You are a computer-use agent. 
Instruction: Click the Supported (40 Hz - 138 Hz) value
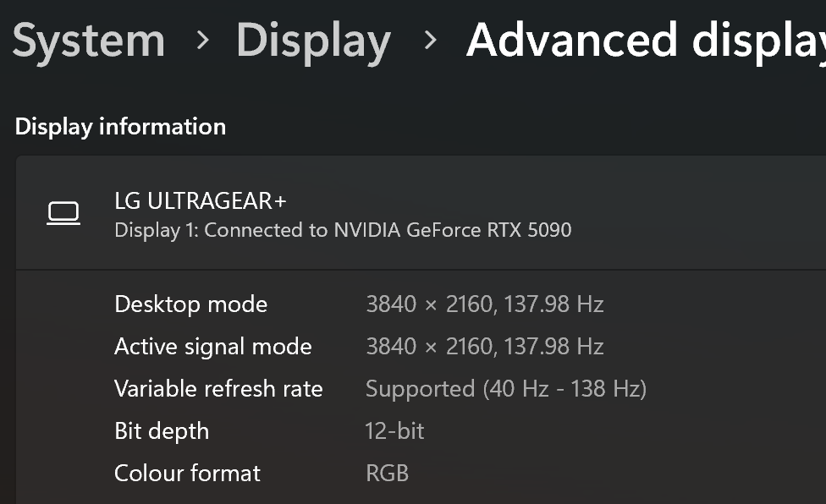(x=506, y=389)
